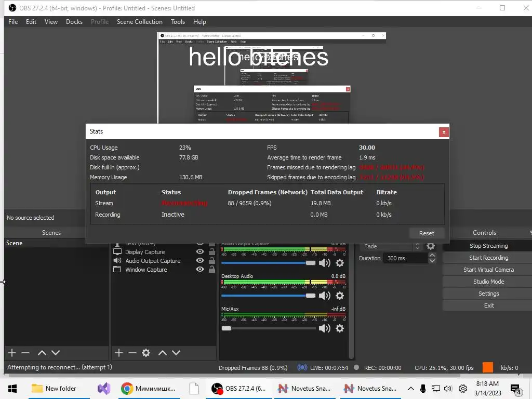Open Visual Studio from taskbar
The height and width of the screenshot is (399, 532).
click(104, 389)
